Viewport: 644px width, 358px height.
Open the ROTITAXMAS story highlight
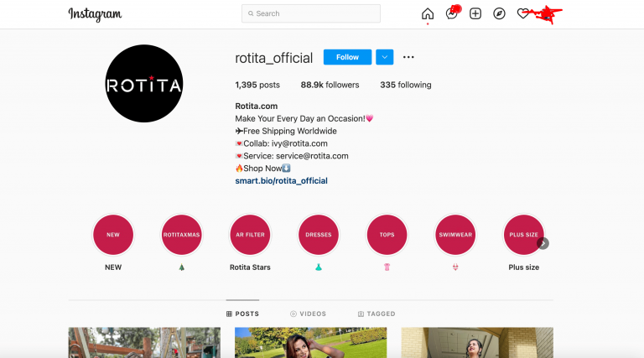pyautogui.click(x=181, y=235)
